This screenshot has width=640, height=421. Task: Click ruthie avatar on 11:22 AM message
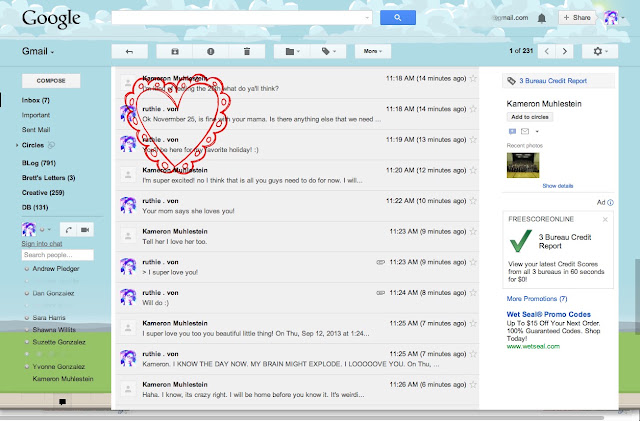click(128, 205)
